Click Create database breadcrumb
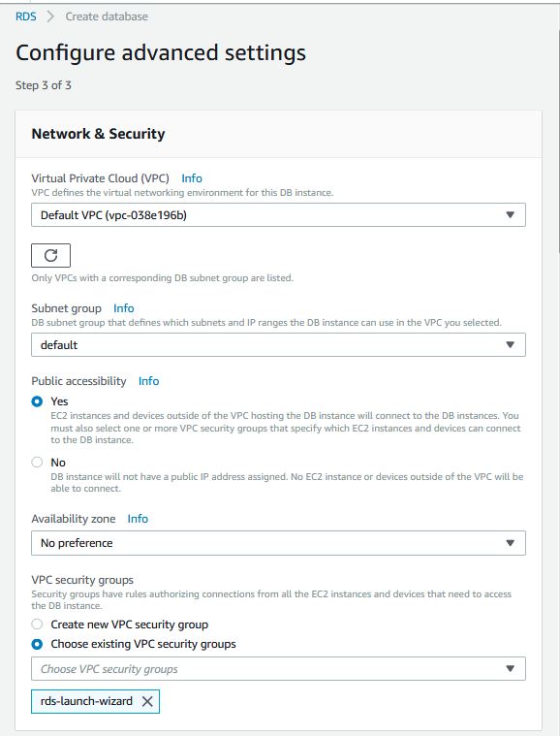Image resolution: width=560 pixels, height=736 pixels. coord(107,16)
